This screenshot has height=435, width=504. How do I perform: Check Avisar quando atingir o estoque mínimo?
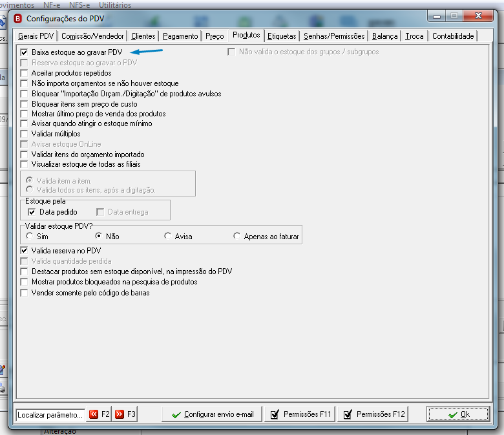tap(24, 123)
